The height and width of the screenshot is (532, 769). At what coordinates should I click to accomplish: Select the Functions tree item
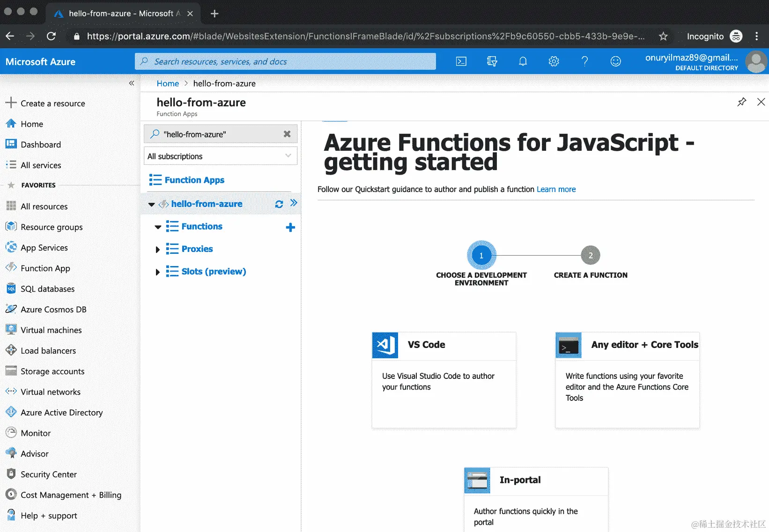[x=202, y=226]
